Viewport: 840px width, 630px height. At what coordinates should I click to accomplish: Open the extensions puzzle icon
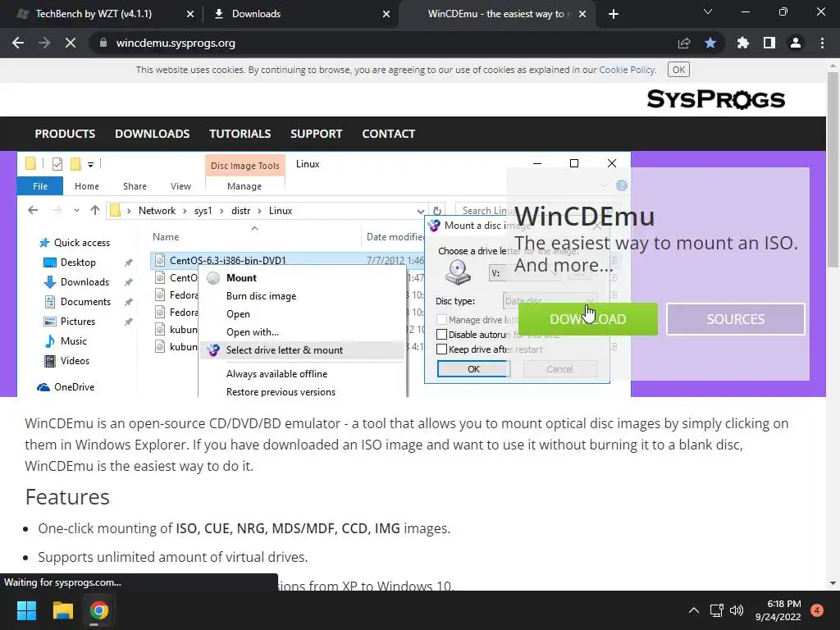(x=742, y=43)
